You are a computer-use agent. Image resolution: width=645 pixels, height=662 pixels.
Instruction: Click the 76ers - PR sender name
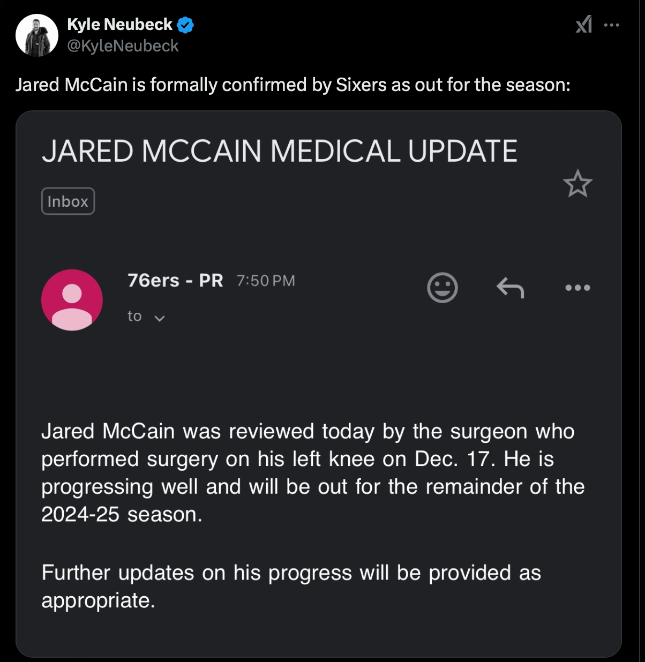point(175,280)
